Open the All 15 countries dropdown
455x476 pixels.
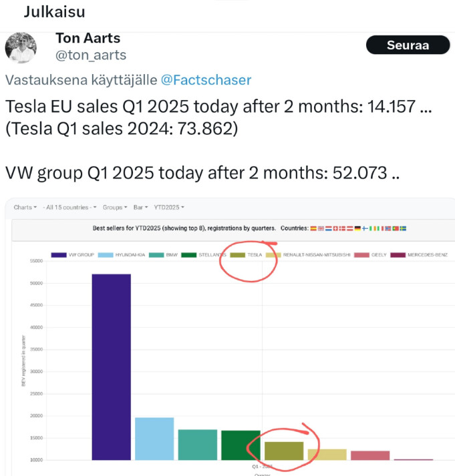click(x=69, y=208)
